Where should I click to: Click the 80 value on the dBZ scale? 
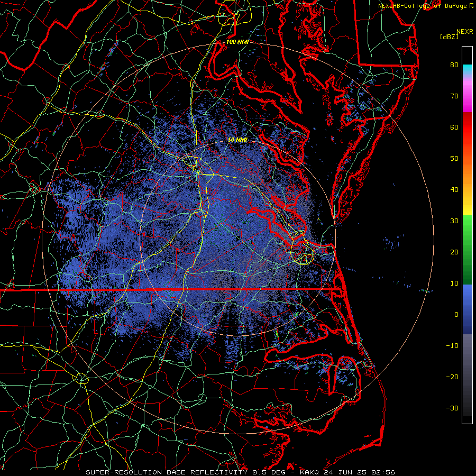click(454, 65)
